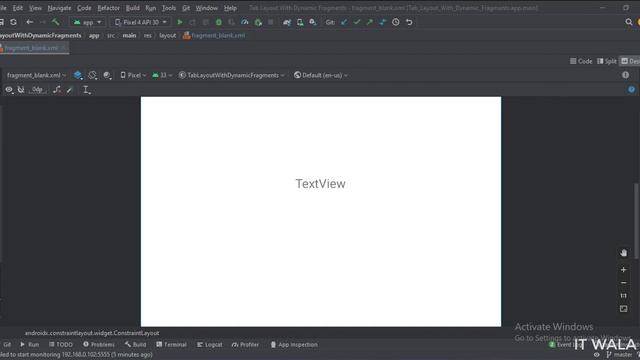Screen dimensions: 640x360
Task: Open the Device Manager icon
Action: [300, 22]
